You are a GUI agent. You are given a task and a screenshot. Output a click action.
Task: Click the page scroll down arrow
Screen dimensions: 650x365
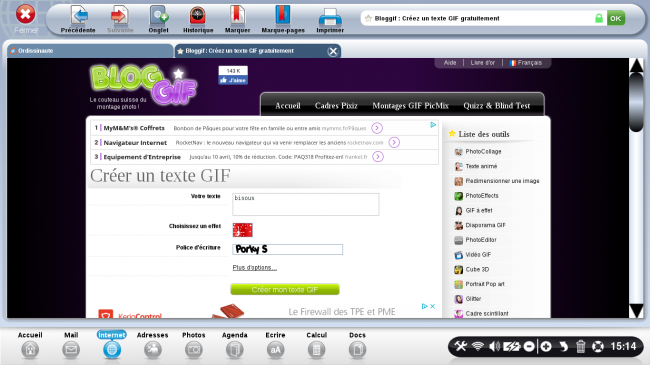pyautogui.click(x=636, y=311)
